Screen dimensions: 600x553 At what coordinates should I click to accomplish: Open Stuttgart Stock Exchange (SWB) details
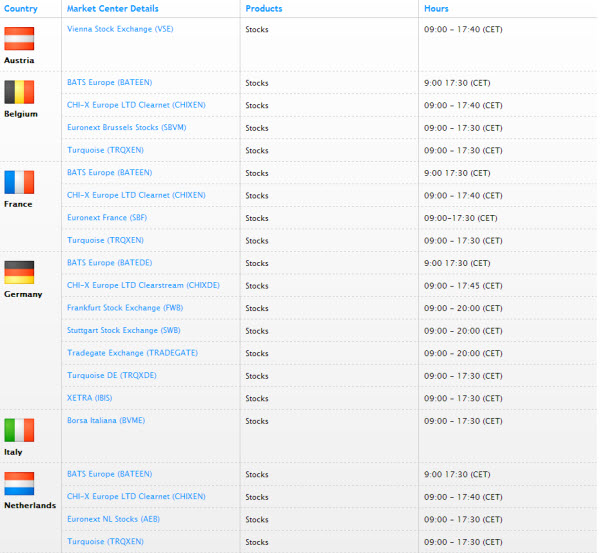[x=124, y=330]
